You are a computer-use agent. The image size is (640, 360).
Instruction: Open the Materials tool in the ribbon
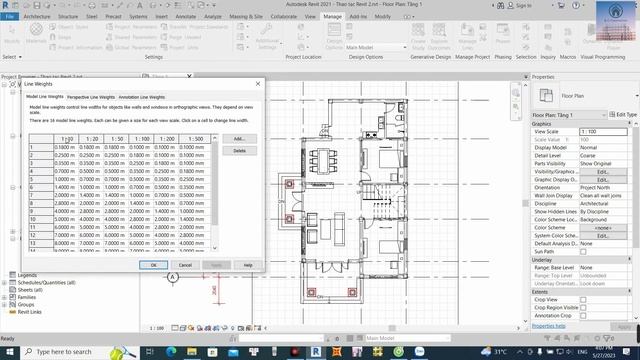tap(36, 33)
